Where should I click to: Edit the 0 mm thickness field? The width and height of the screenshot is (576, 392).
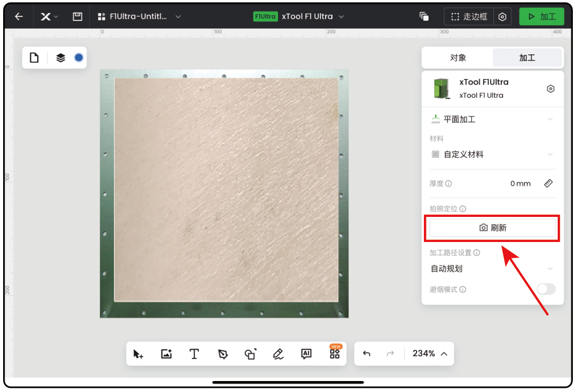point(520,183)
